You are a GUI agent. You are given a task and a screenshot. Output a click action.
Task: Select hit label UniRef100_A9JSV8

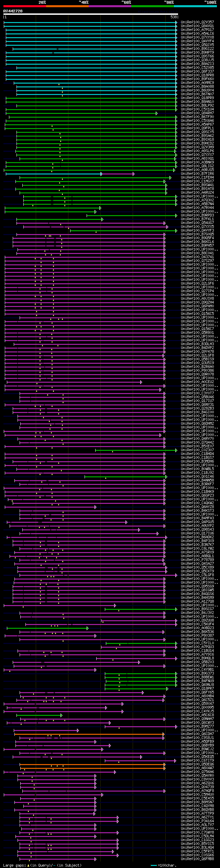point(197,298)
